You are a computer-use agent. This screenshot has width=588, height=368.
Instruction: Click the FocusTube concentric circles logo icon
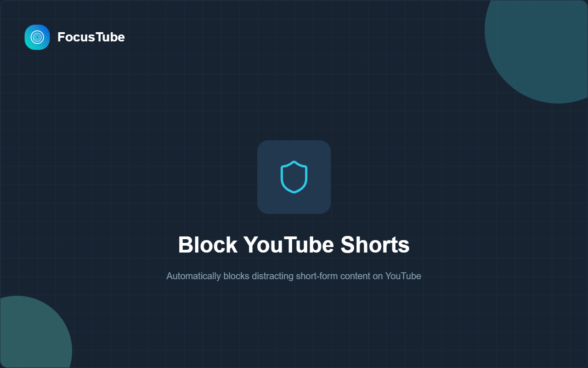click(37, 37)
